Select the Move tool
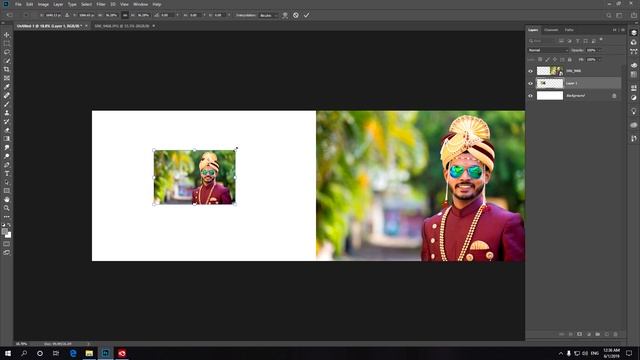 point(7,35)
